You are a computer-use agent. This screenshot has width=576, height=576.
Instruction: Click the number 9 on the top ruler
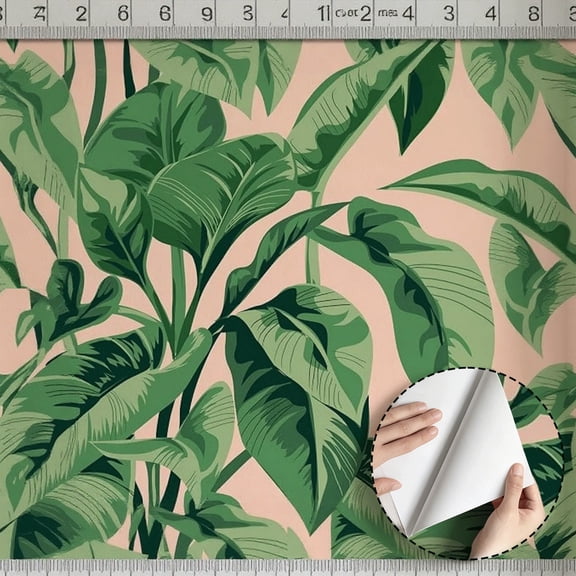207,14
